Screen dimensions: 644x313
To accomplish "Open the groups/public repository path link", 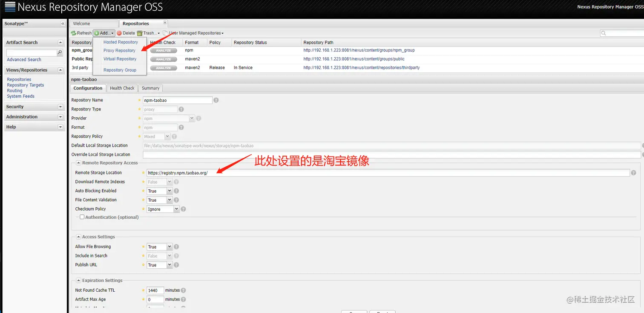I will tap(354, 59).
